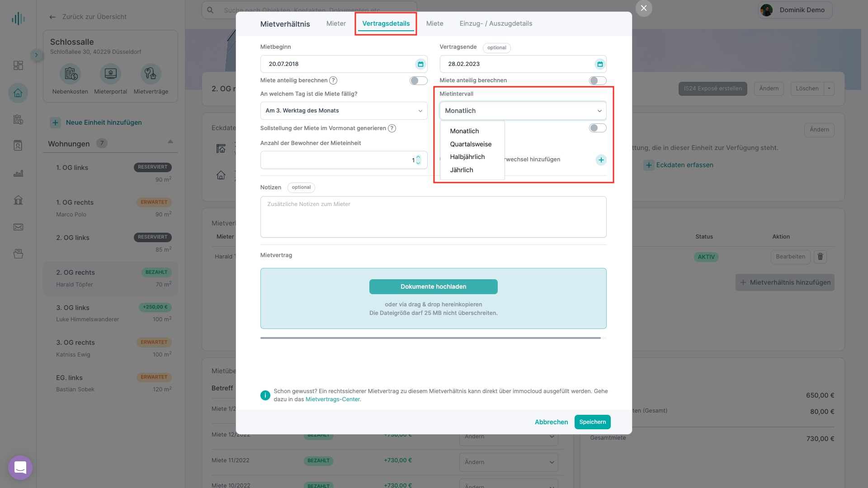The height and width of the screenshot is (488, 868).
Task: Switch to the Einzug- / Auszugdetails tab
Action: tap(496, 23)
